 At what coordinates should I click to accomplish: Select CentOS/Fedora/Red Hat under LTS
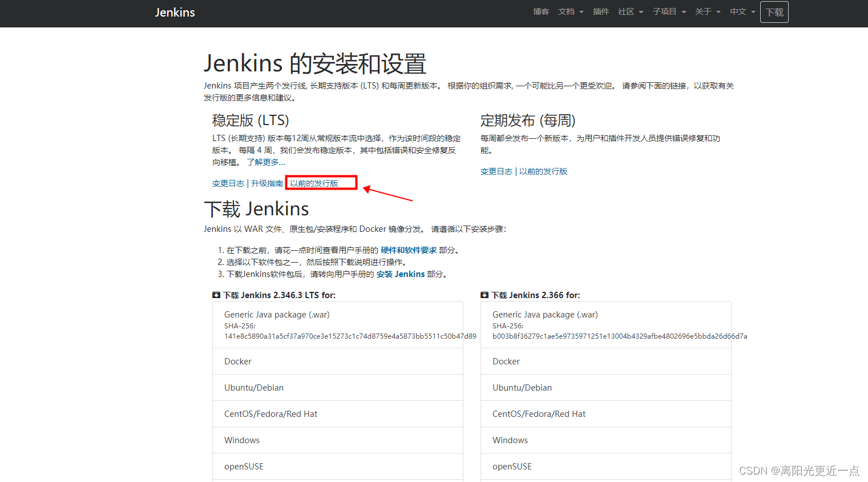[x=338, y=414]
